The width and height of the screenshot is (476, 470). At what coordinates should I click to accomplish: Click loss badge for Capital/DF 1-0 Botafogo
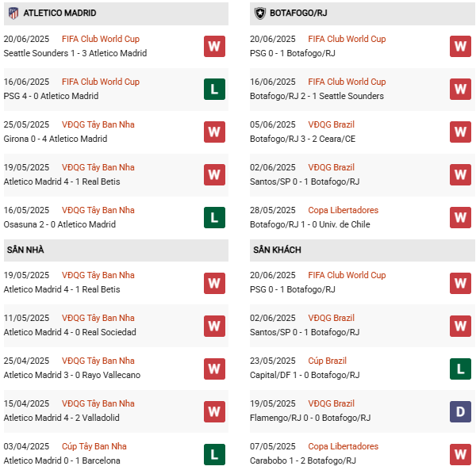pyautogui.click(x=461, y=368)
